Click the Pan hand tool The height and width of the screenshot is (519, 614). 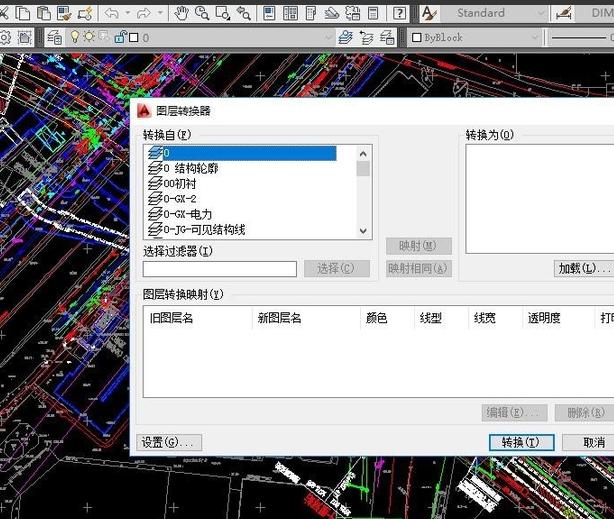pyautogui.click(x=181, y=14)
